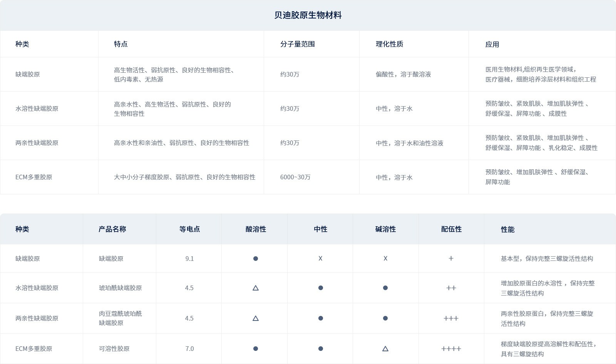
Task: Click the cell 偏酸性，溶于酸溶液
Action: click(403, 74)
